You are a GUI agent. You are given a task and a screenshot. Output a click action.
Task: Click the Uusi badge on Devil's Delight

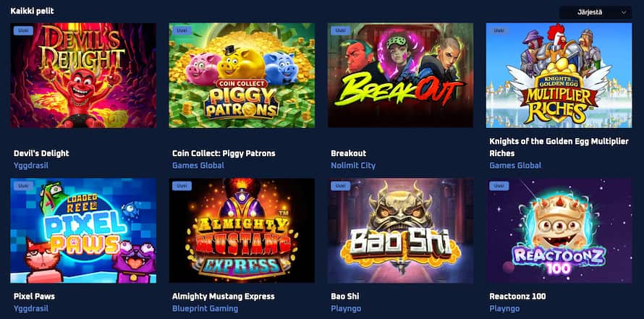(x=23, y=31)
